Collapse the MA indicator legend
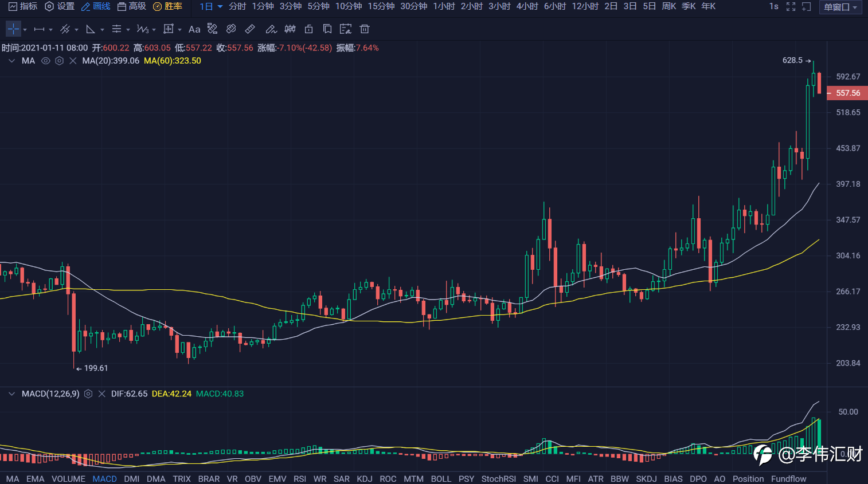This screenshot has width=868, height=484. click(11, 61)
